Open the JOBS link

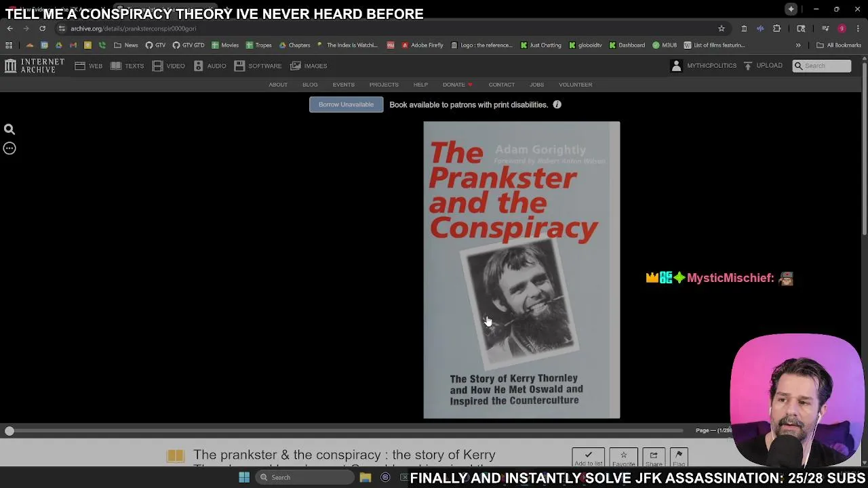point(536,85)
